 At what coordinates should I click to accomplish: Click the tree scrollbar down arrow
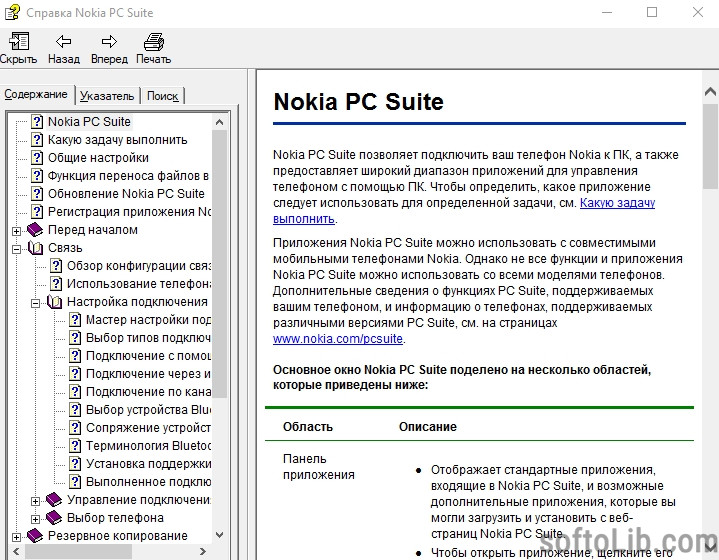click(219, 534)
